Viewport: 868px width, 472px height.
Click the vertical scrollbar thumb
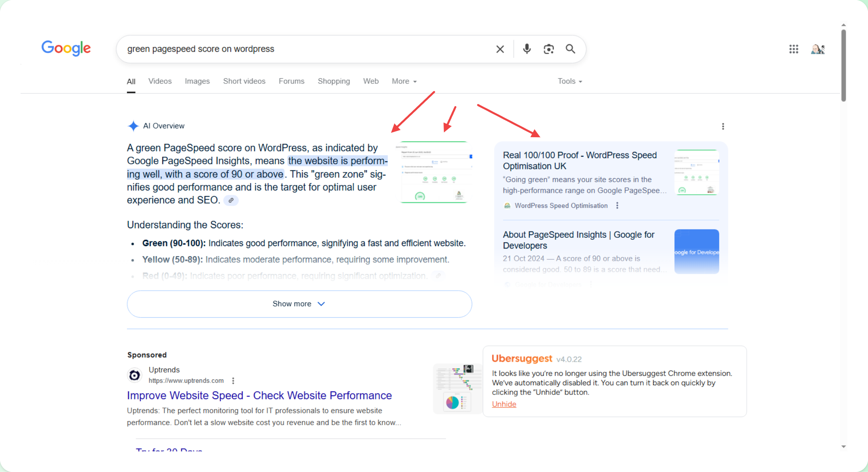[x=843, y=66]
